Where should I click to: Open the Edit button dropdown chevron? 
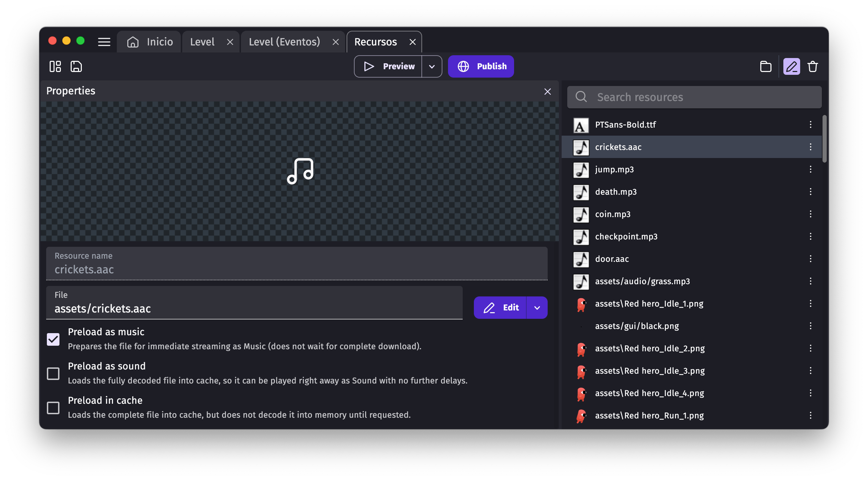coord(536,308)
